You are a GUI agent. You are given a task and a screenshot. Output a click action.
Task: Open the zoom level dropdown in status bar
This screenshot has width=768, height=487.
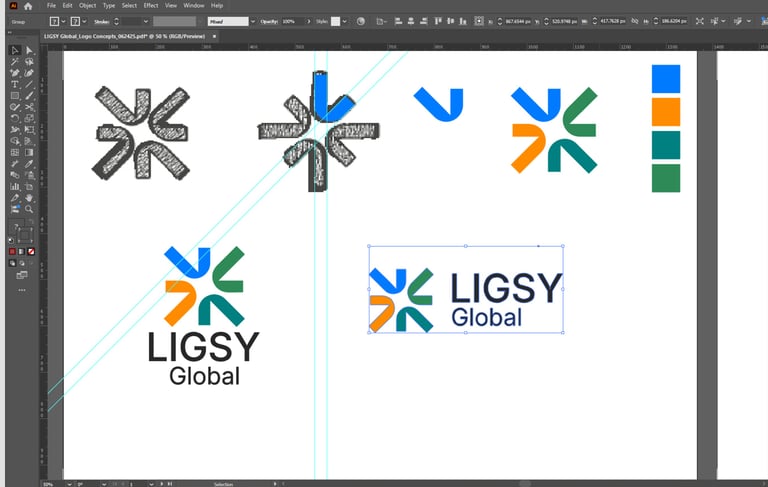coord(69,484)
